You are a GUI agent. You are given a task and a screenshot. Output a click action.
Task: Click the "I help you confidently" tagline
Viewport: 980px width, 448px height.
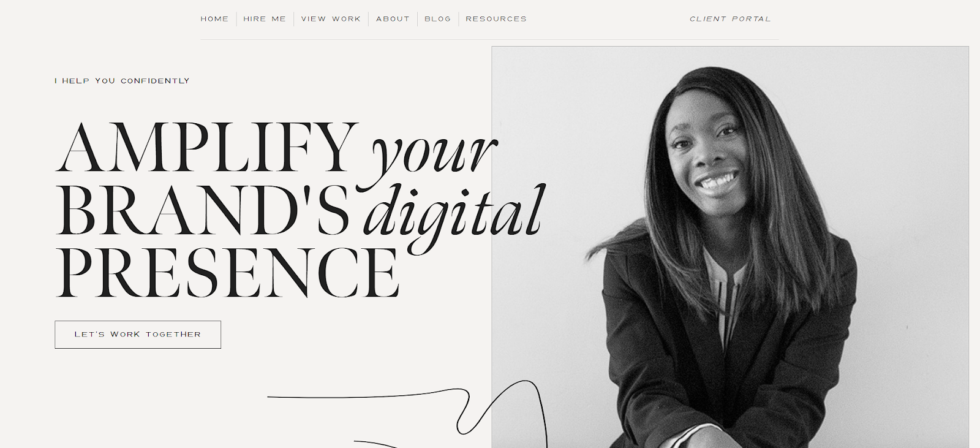[x=122, y=81]
